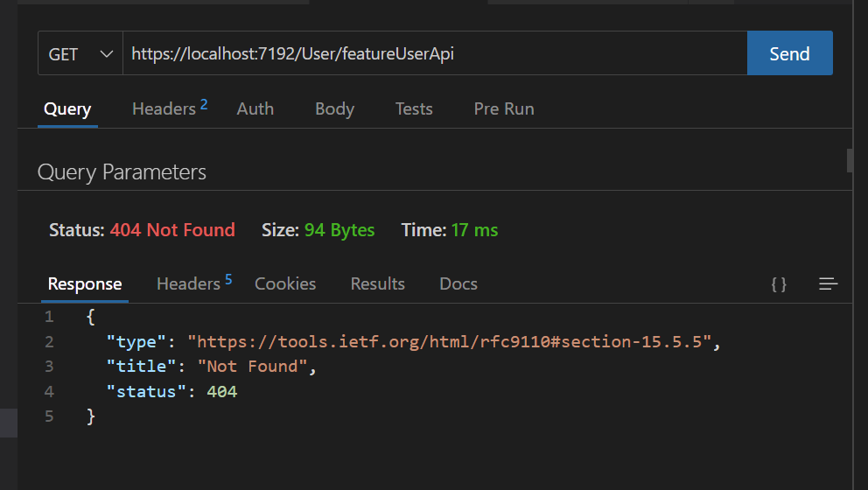Click the vertical scrollbar thumb on right edge
Screen dimensions: 868x490
[x=849, y=161]
